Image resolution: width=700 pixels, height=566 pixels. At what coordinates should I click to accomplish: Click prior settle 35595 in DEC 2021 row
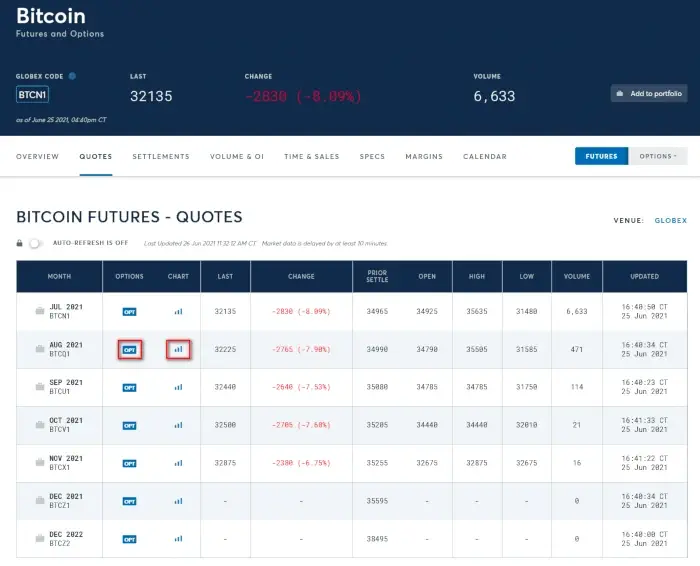377,501
